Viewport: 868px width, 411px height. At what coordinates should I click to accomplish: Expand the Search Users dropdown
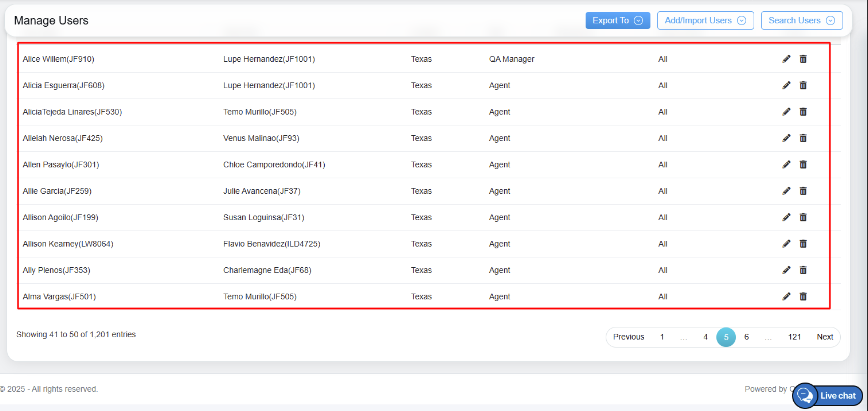(801, 21)
